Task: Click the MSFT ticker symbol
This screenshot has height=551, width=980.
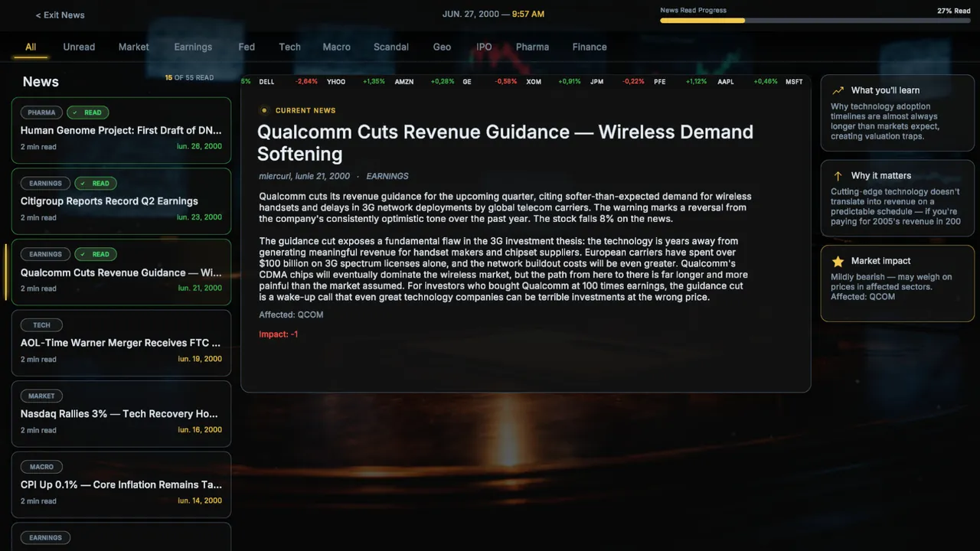Action: coord(794,81)
